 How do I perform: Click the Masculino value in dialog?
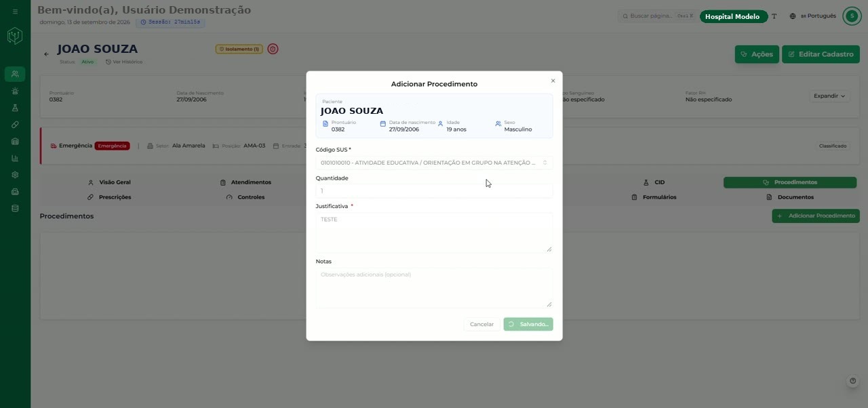point(518,129)
